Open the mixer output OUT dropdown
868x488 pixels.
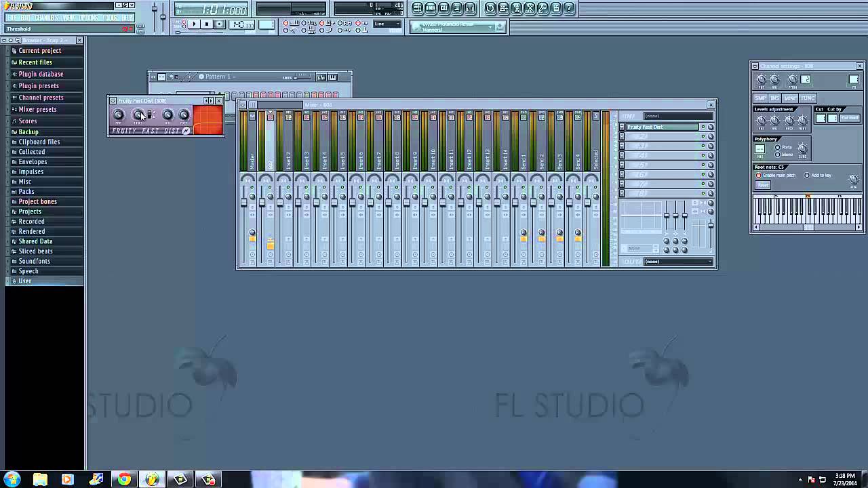click(678, 262)
